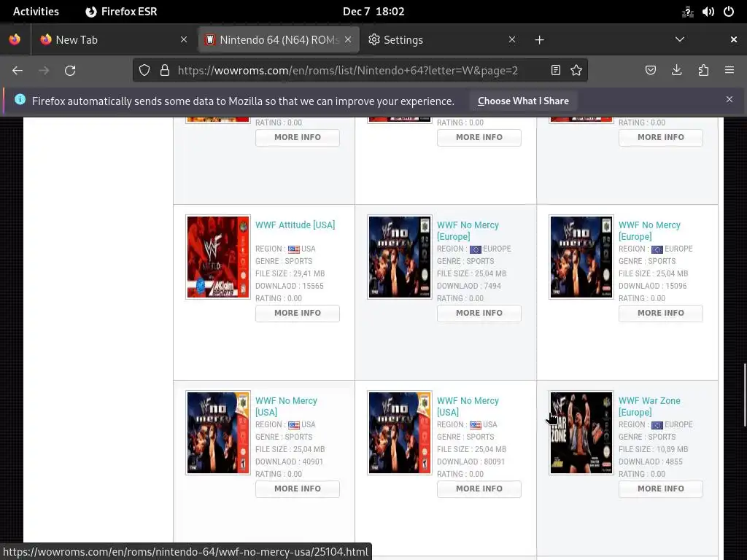747x560 pixels.
Task: Click MORE INFO under WWF War Zone [Europe]
Action: 660,489
